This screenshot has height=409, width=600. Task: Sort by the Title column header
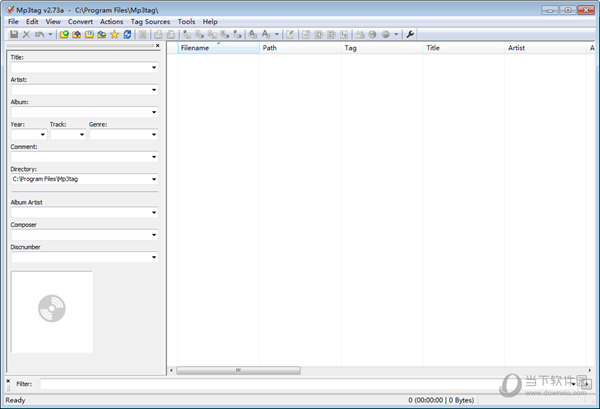click(x=464, y=48)
